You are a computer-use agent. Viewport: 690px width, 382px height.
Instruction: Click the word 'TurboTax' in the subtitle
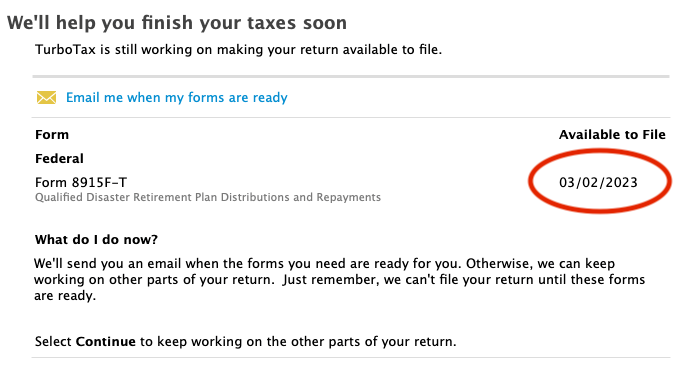pos(66,50)
